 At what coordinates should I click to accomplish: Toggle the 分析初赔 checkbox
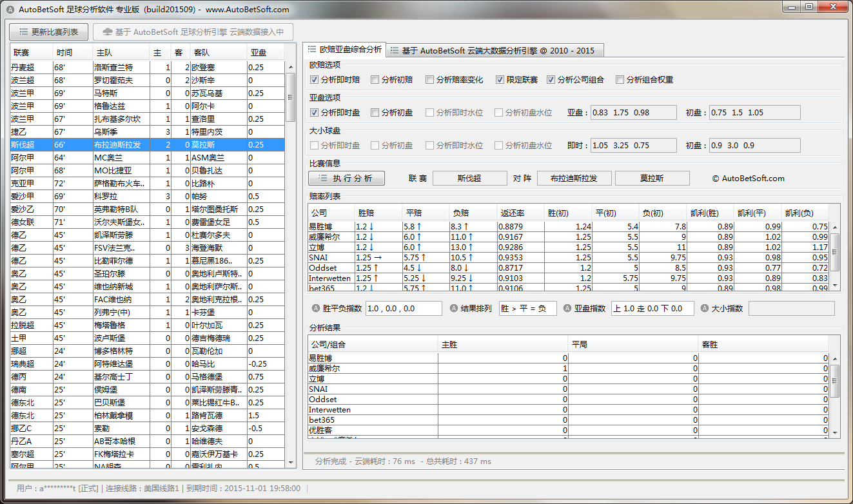pyautogui.click(x=375, y=80)
